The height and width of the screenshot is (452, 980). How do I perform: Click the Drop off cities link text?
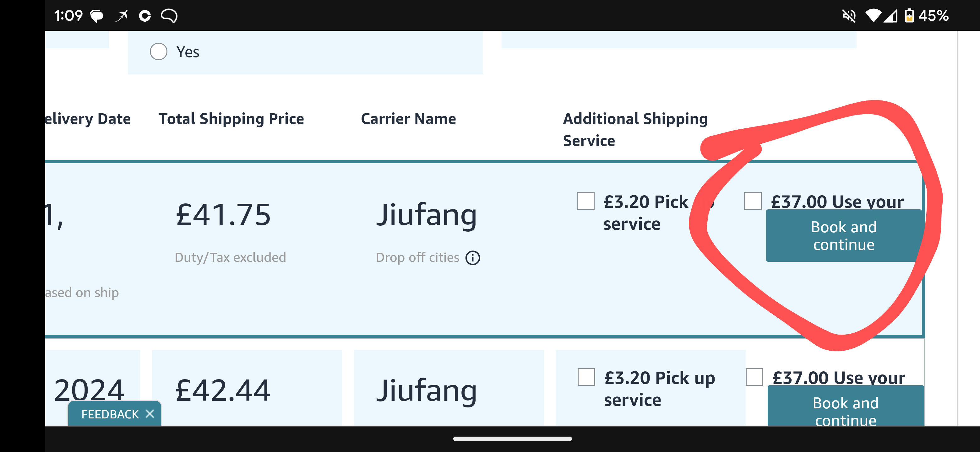point(417,257)
